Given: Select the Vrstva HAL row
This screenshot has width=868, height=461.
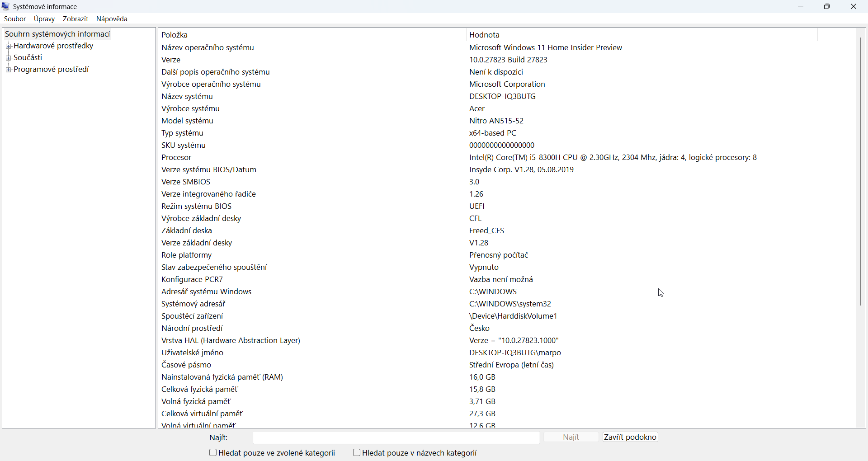Looking at the screenshot, I should [x=488, y=340].
